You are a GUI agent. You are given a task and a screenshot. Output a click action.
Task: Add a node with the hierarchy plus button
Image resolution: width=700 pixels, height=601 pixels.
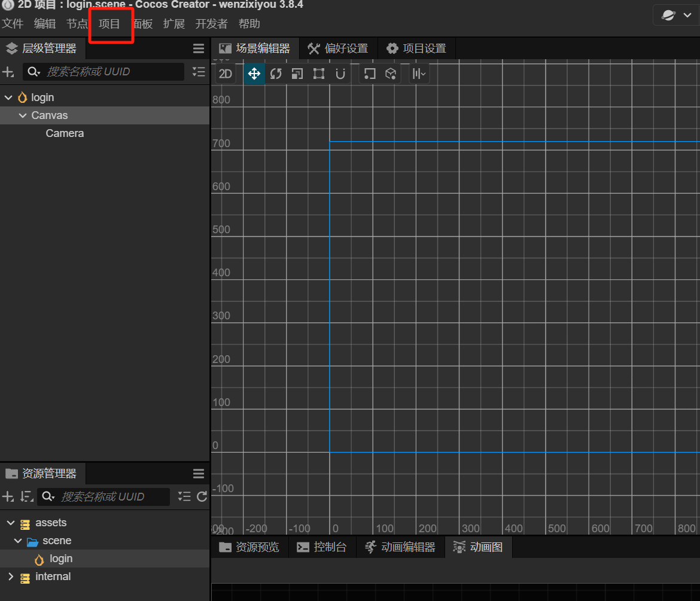(x=8, y=72)
